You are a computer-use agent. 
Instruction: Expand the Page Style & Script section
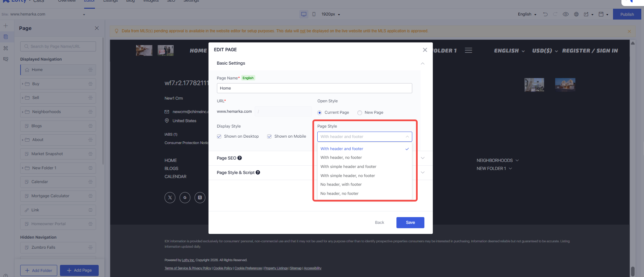click(422, 172)
